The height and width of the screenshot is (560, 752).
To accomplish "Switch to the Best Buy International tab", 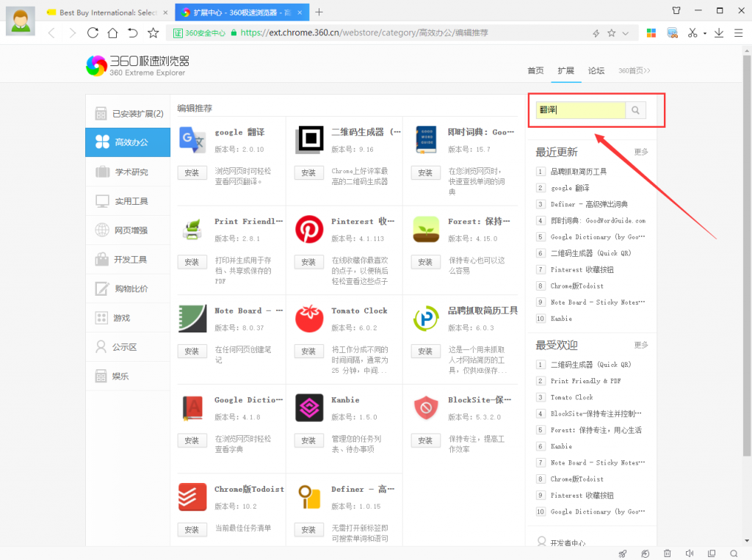I will click(108, 12).
